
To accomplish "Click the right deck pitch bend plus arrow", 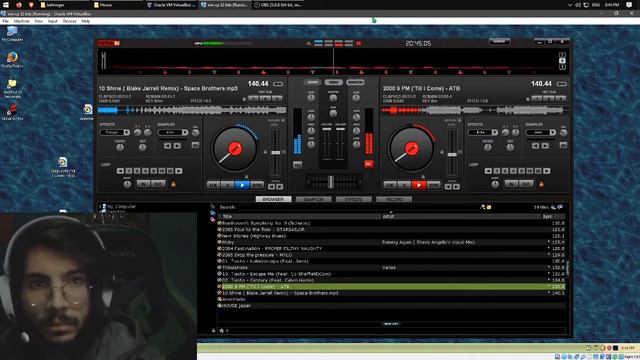I will tap(456, 187).
